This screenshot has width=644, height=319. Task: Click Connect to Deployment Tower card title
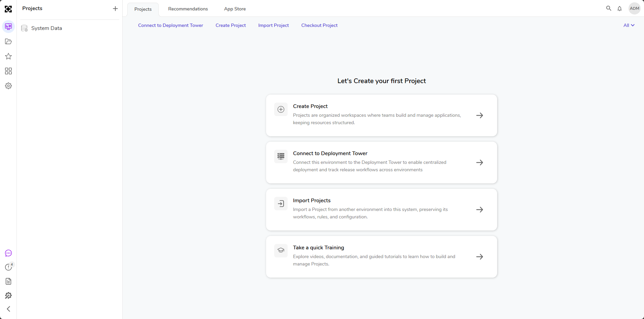(330, 153)
